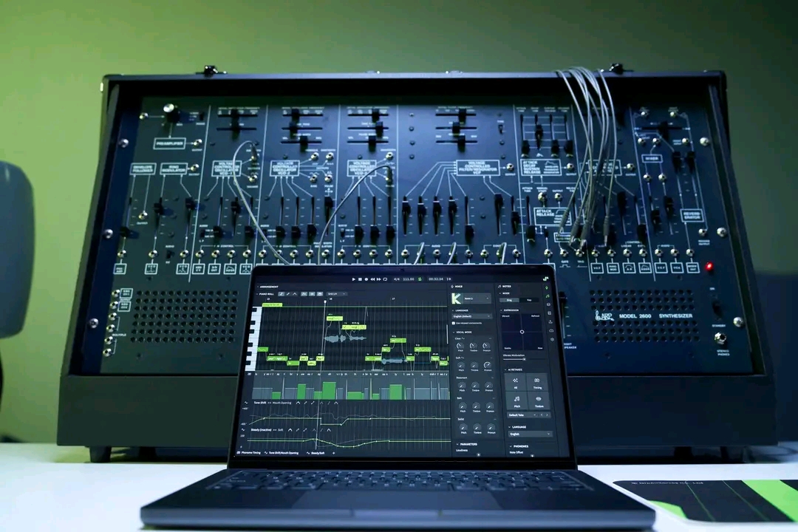Click the Sing mode button
This screenshot has width=798, height=532.
click(x=509, y=300)
